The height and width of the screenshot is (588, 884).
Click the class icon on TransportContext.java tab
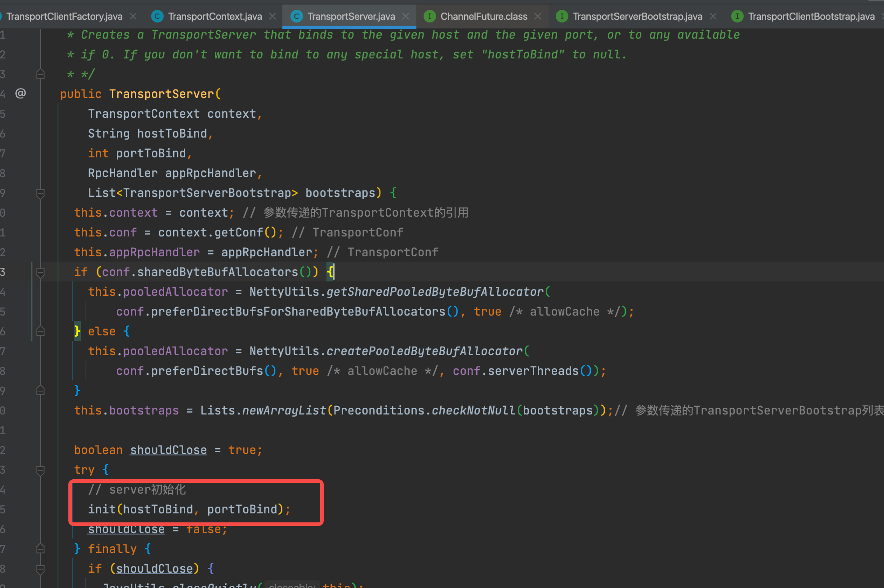coord(157,17)
